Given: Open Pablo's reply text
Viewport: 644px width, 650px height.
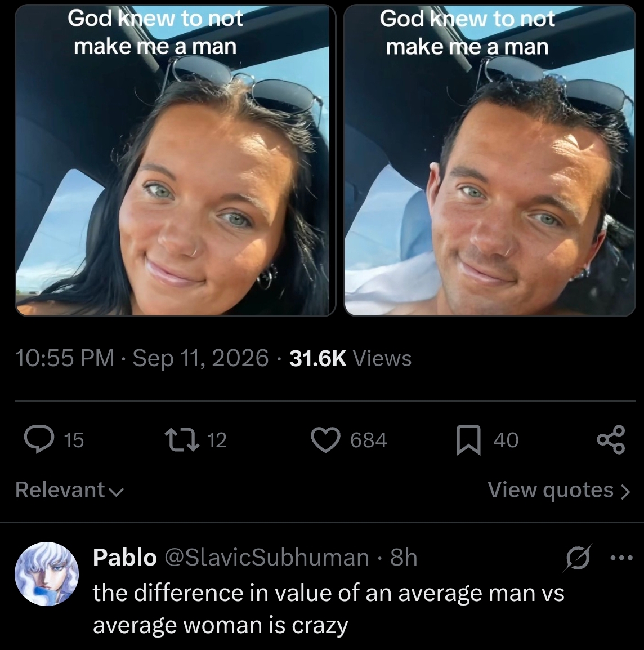Looking at the screenshot, I should [x=328, y=608].
